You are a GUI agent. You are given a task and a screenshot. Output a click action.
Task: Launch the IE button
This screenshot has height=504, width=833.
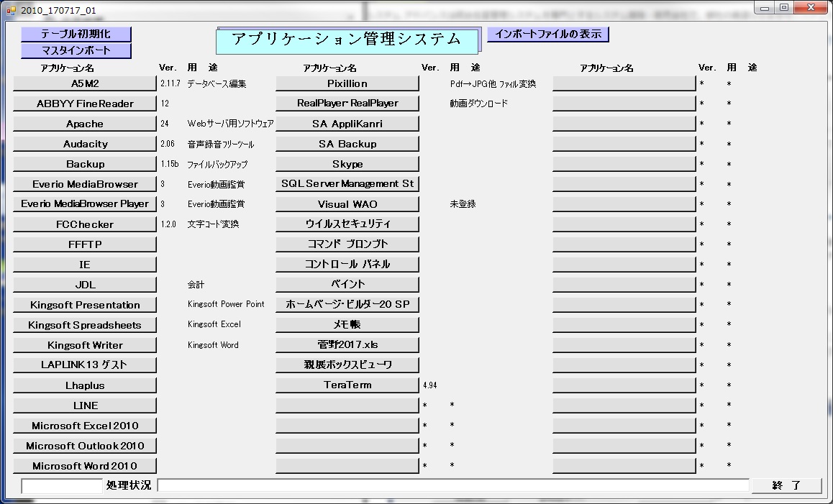[x=85, y=265]
